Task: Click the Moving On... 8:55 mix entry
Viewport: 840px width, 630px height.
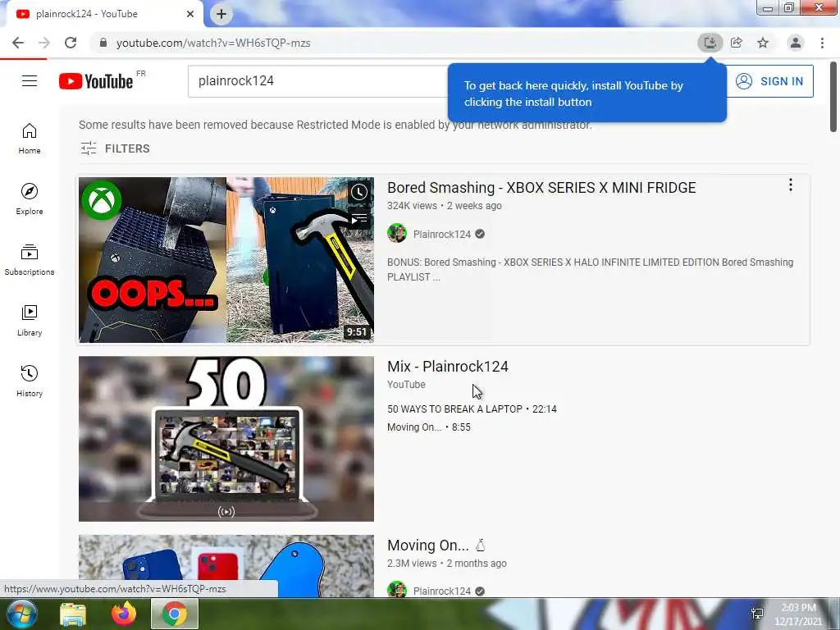Action: tap(429, 427)
